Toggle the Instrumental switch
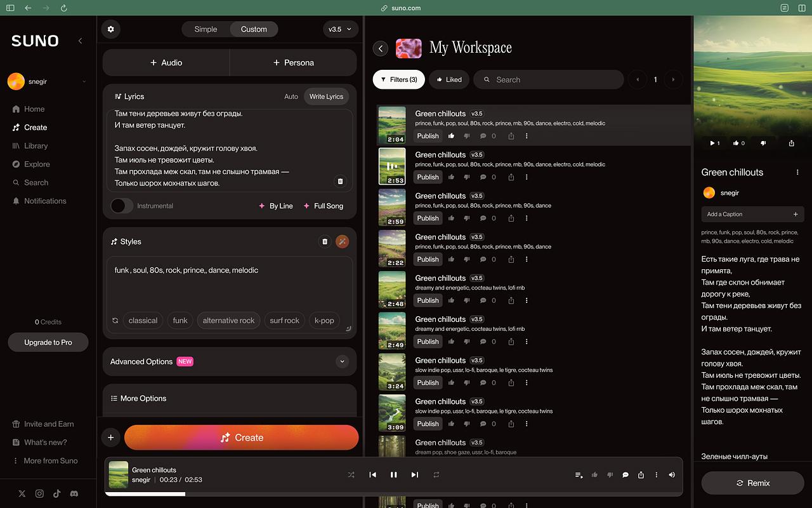Screen dimensions: 812x508 click(x=122, y=206)
